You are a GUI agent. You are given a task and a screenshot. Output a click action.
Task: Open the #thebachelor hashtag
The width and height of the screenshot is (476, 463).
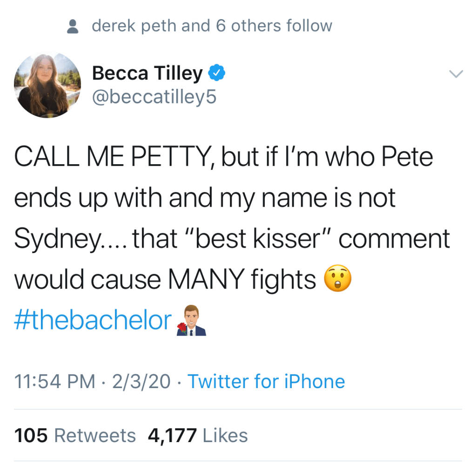pos(93,321)
